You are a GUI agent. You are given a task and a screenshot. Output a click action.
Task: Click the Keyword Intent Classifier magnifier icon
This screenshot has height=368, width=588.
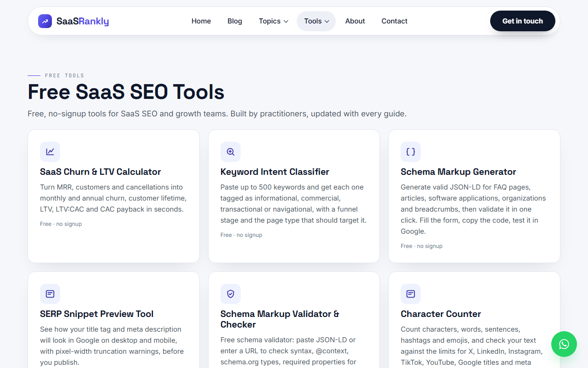pyautogui.click(x=231, y=152)
